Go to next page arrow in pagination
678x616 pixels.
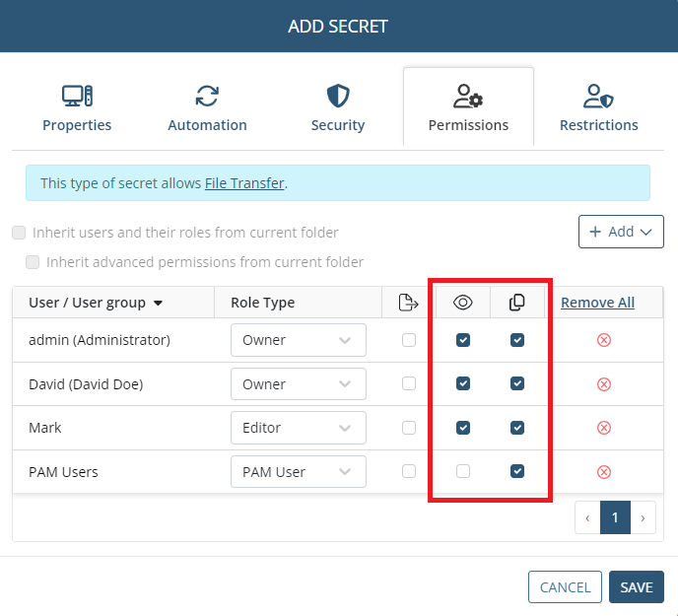(x=644, y=517)
